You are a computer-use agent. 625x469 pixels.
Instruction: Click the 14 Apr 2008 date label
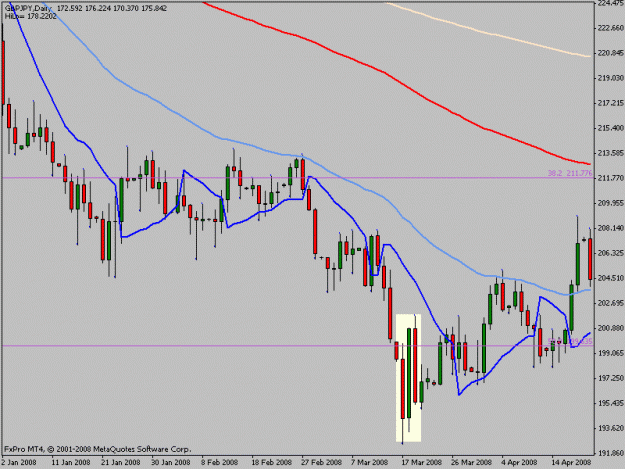point(572,463)
